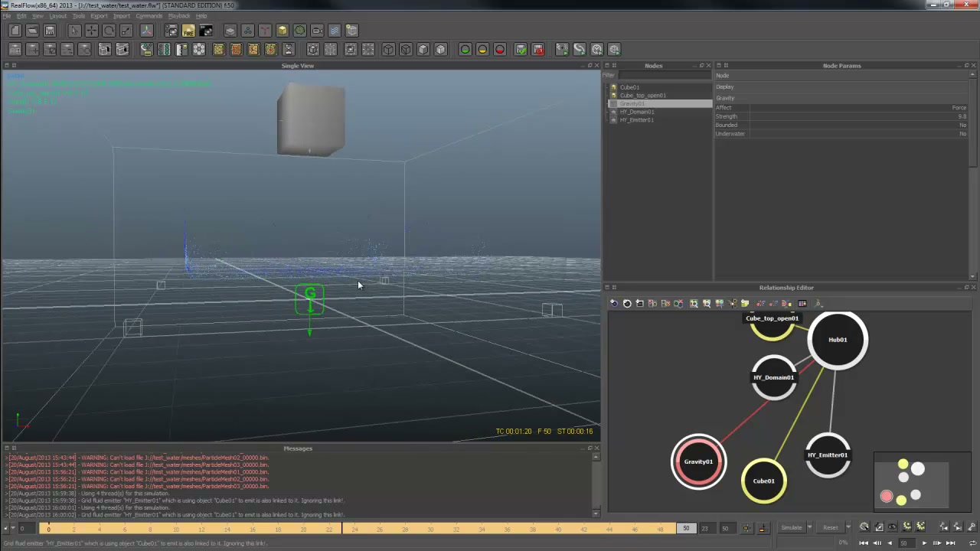Click the Nodes Filter input field
Viewport: 980px width, 551px height.
tap(665, 75)
